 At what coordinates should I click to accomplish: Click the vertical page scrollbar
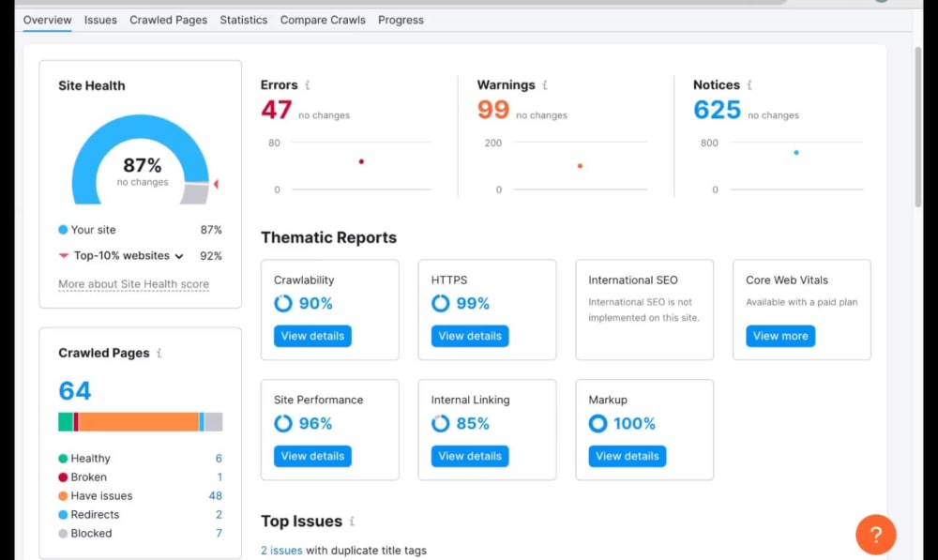pyautogui.click(x=918, y=127)
